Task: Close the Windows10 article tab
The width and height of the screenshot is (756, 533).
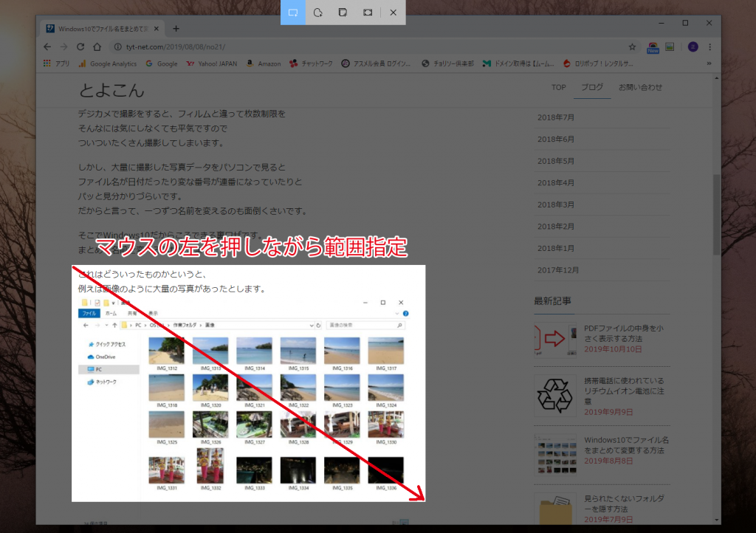Action: coord(157,29)
